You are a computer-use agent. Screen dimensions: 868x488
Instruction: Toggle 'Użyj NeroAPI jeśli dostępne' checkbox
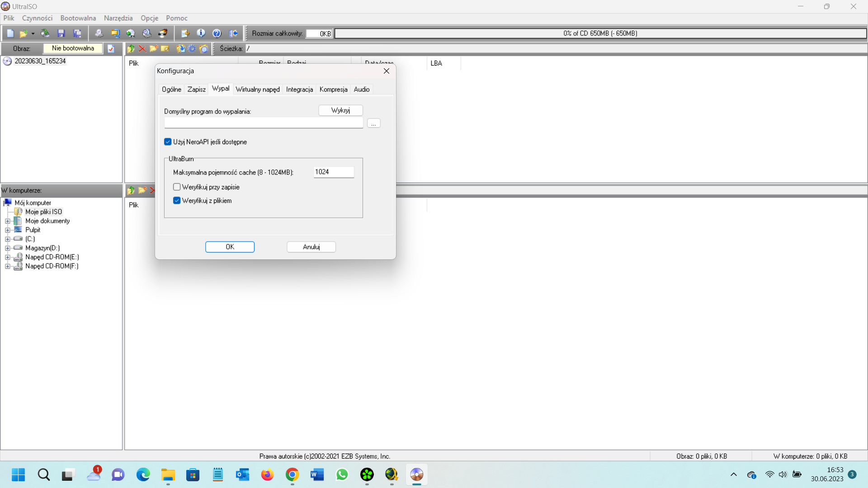(x=168, y=142)
